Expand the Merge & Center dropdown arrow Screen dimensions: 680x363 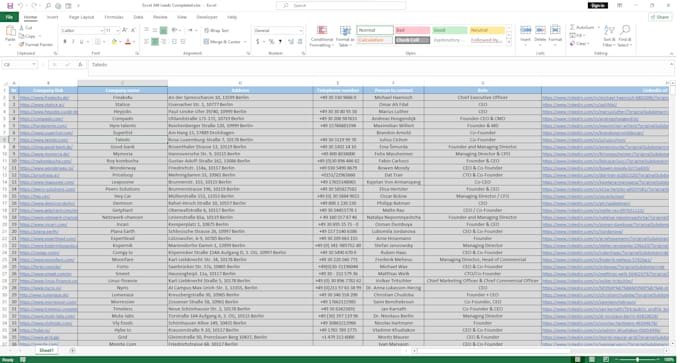click(245, 42)
